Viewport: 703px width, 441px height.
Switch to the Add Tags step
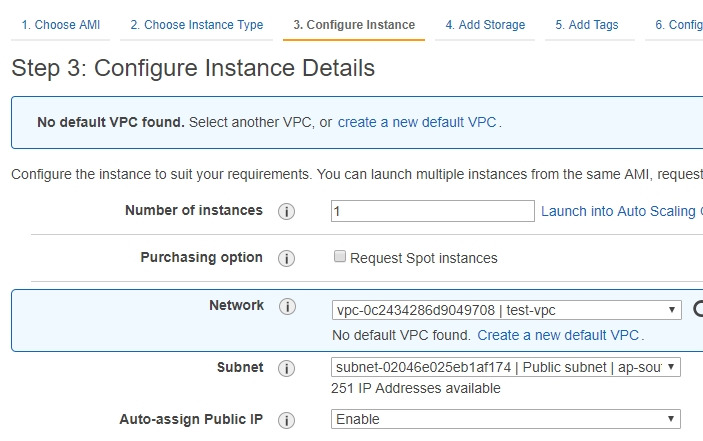[x=586, y=25]
